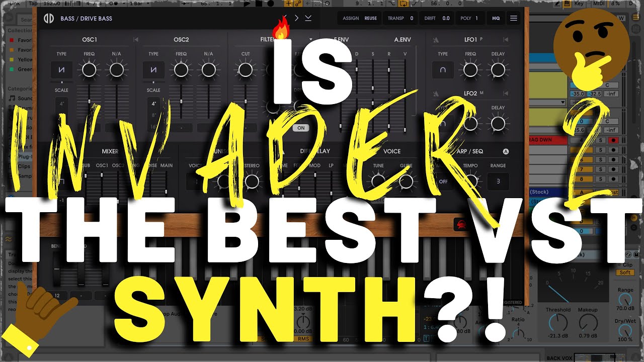Toggle the HQ quality mode
This screenshot has height=362, width=644.
[496, 18]
